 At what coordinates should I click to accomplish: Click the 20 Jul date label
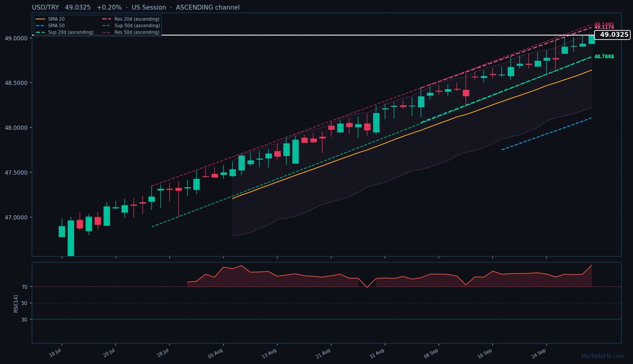click(109, 352)
